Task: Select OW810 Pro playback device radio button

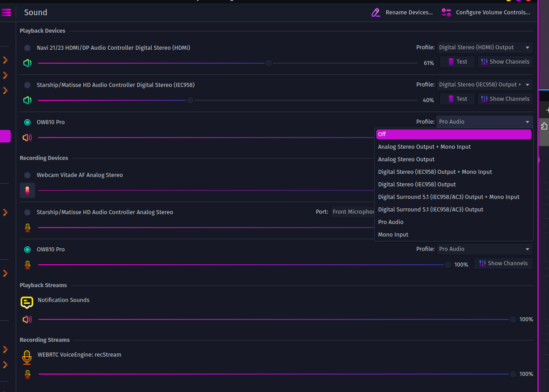Action: click(x=27, y=122)
